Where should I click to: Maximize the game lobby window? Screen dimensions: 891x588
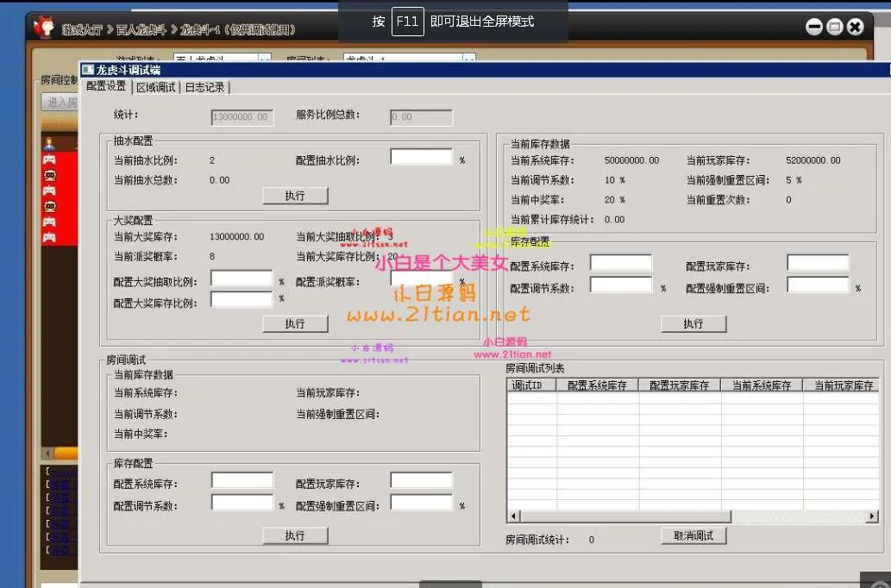(834, 28)
